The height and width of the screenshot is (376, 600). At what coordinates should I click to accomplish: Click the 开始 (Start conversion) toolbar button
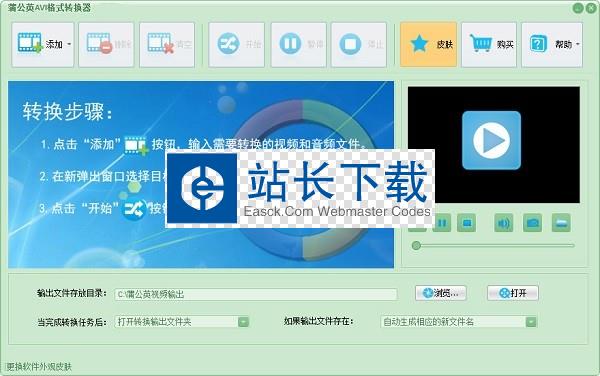236,44
